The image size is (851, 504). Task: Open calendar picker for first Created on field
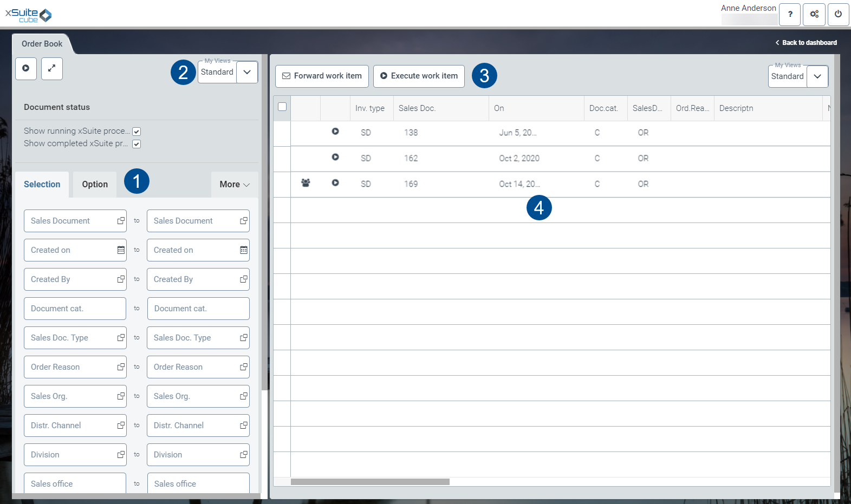click(x=121, y=250)
